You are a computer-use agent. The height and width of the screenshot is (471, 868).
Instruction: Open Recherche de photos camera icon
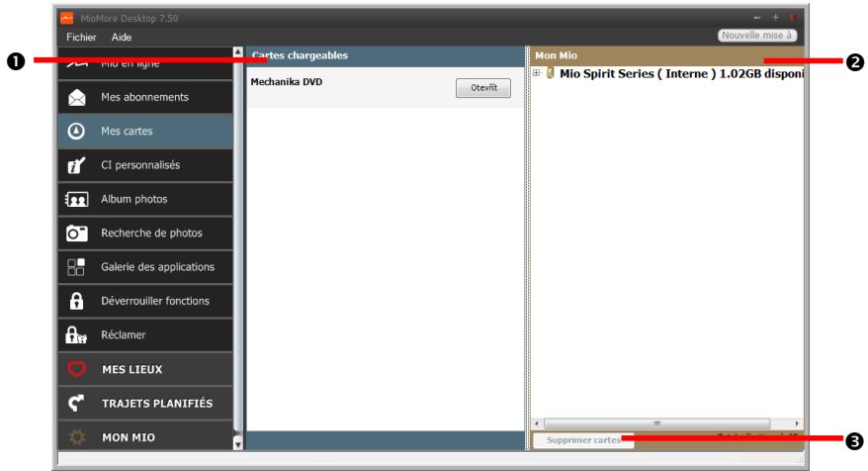coord(76,234)
